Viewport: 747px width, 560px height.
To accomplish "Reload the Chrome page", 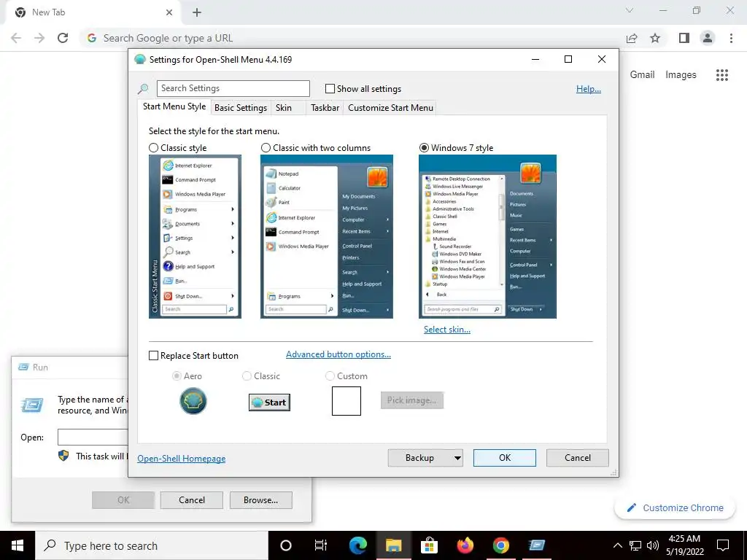I will coord(63,38).
